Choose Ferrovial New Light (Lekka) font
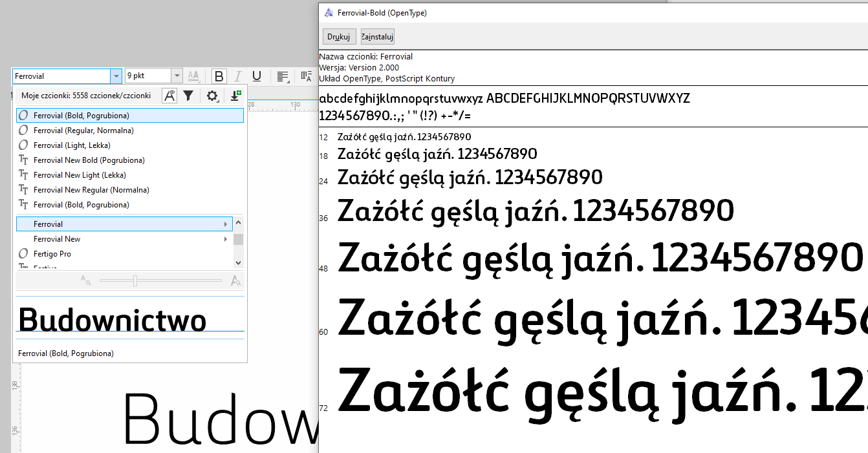Screen dimensions: 868x453 point(80,175)
